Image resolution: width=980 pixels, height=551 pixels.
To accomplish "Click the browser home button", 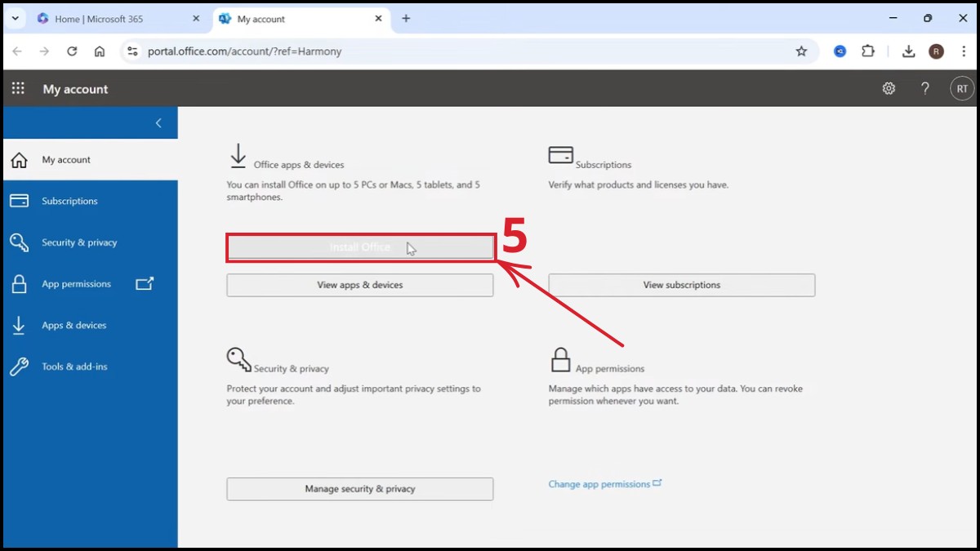I will point(100,51).
